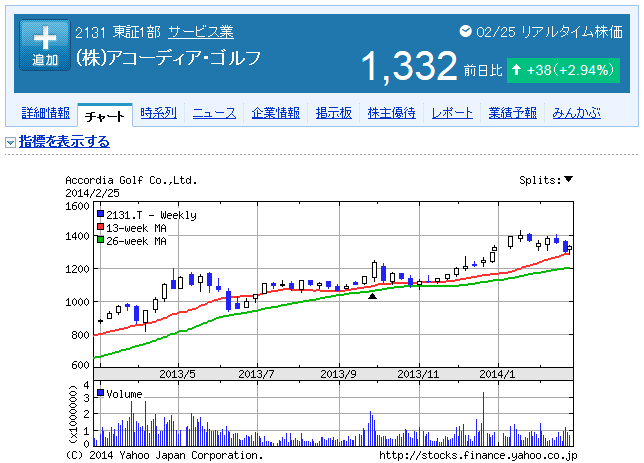This screenshot has width=644, height=463.
Task: Click the black split triangle on the chart
Action: [x=373, y=296]
